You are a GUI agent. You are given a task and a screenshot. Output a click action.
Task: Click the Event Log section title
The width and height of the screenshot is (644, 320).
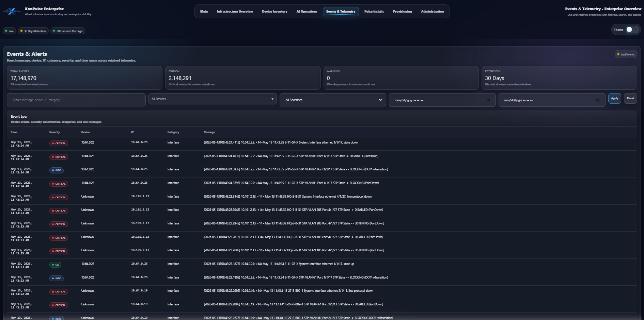pyautogui.click(x=19, y=117)
